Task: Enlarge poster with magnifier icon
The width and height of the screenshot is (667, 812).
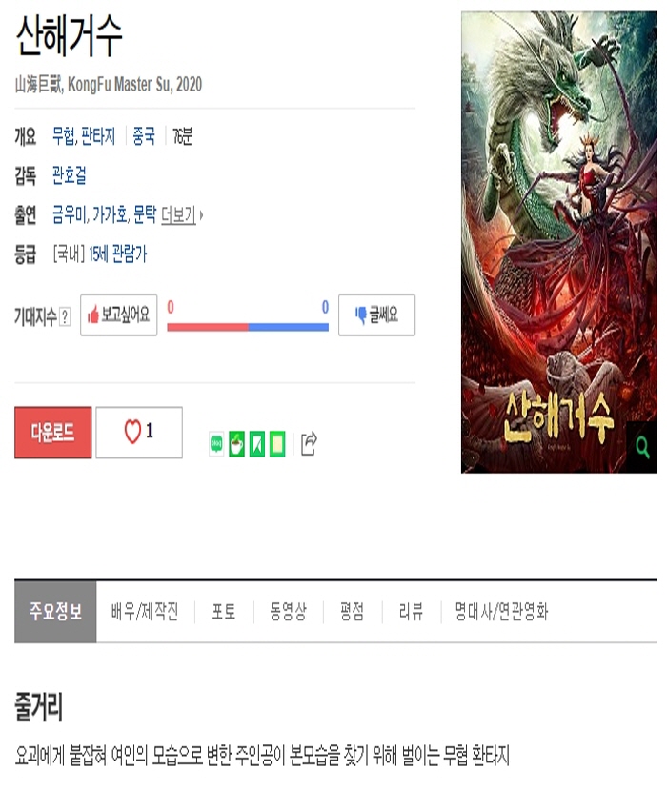Action: pos(642,447)
